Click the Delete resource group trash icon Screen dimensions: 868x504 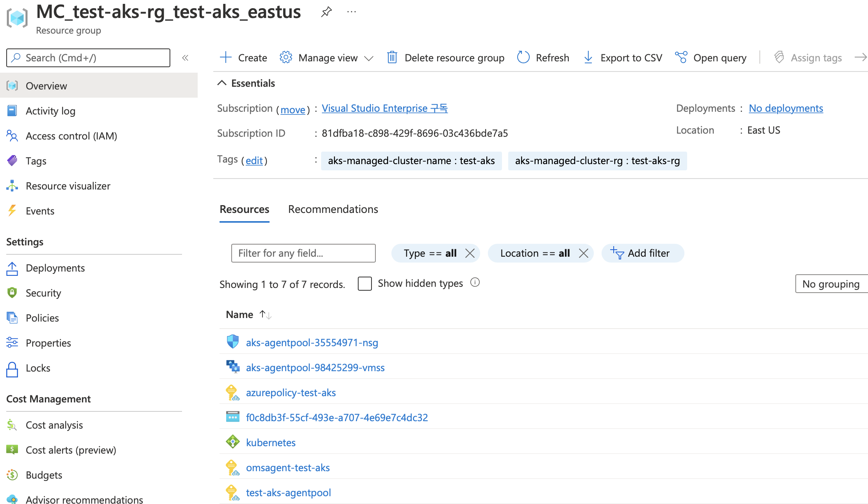[392, 58]
